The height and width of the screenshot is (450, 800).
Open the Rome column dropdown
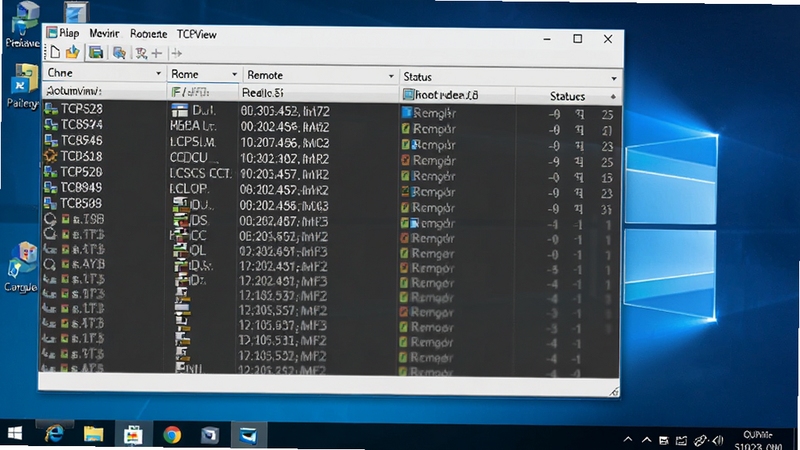coord(235,74)
